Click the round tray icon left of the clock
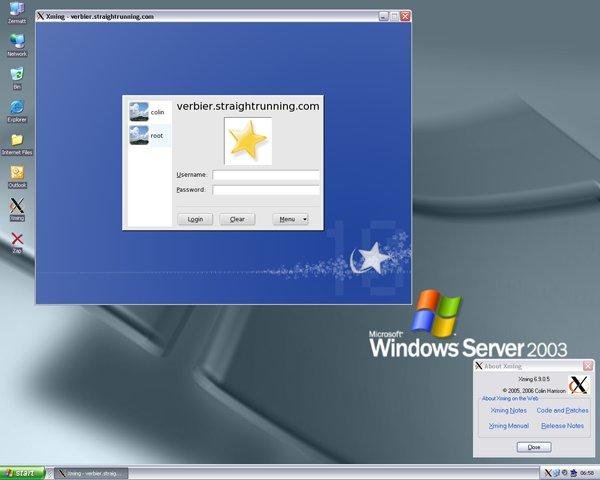The image size is (600, 480). pos(564,473)
